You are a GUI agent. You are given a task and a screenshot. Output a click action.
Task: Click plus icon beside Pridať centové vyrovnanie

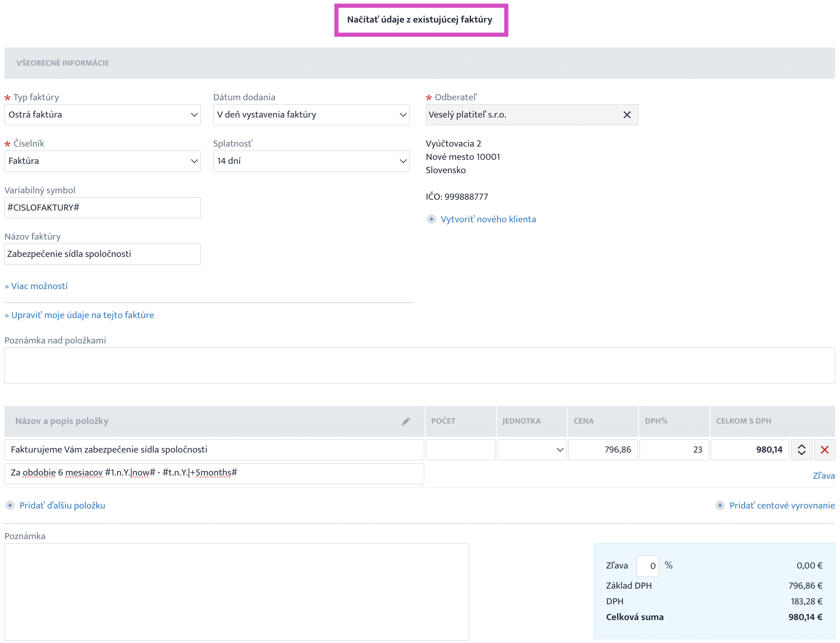click(720, 505)
